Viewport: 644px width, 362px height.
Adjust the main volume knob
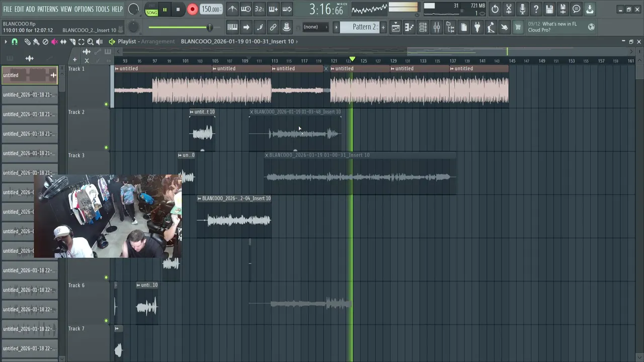coord(133,9)
